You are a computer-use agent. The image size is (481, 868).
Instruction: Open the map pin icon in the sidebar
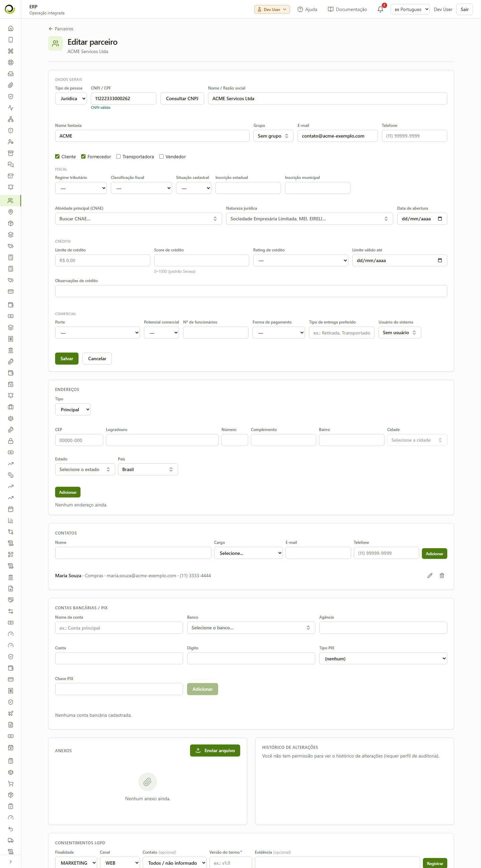click(x=11, y=212)
